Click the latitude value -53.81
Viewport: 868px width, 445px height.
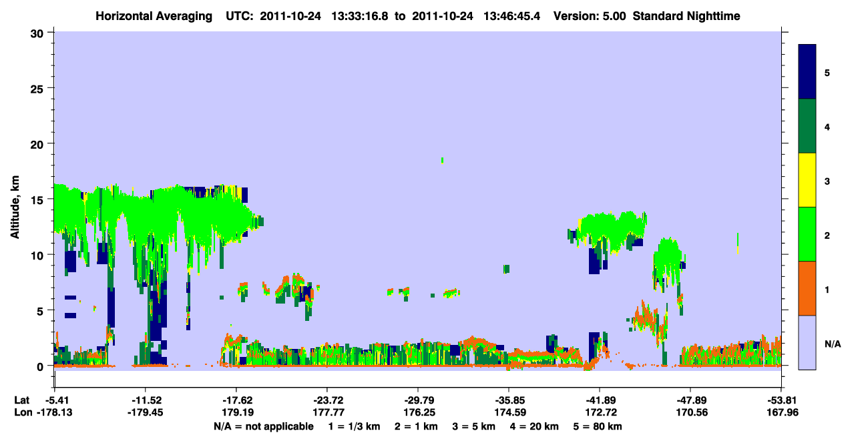pyautogui.click(x=781, y=400)
